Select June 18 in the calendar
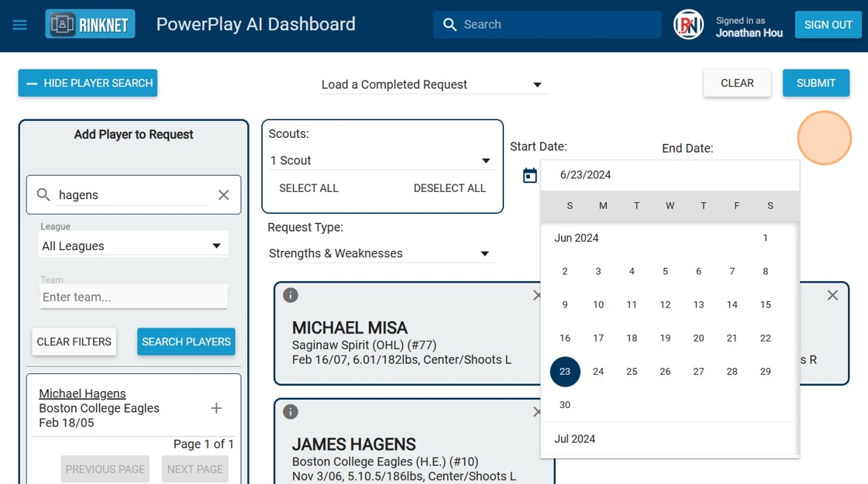 click(x=632, y=338)
